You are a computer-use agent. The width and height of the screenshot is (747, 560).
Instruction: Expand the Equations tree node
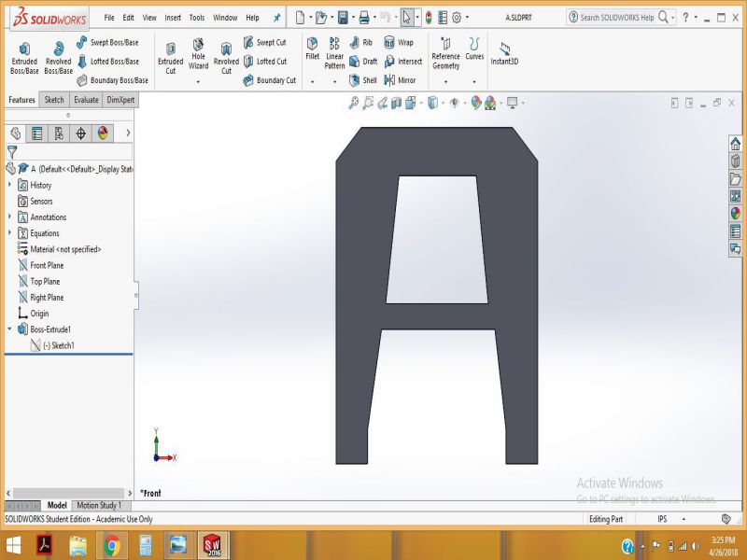tap(9, 232)
